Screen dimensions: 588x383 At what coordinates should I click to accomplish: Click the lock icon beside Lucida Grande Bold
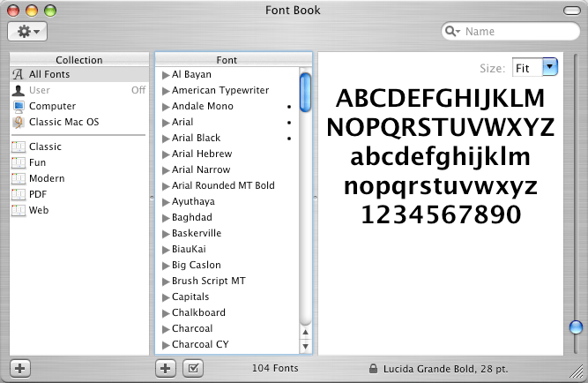(373, 368)
